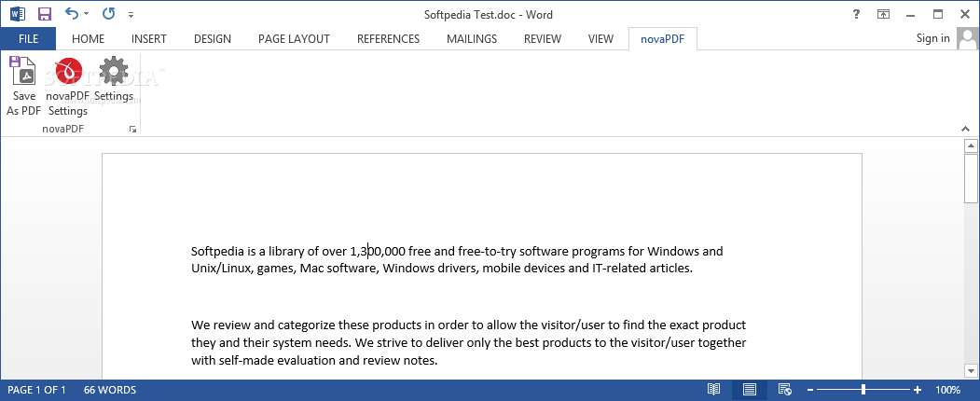Screen dimensions: 980x401
Task: Switch to Web Layout view
Action: 786,390
